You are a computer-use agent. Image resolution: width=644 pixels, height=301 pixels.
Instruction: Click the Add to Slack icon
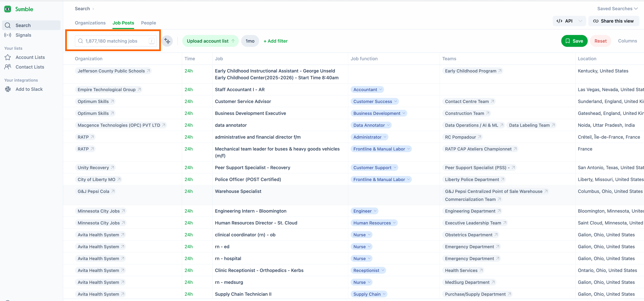click(8, 89)
